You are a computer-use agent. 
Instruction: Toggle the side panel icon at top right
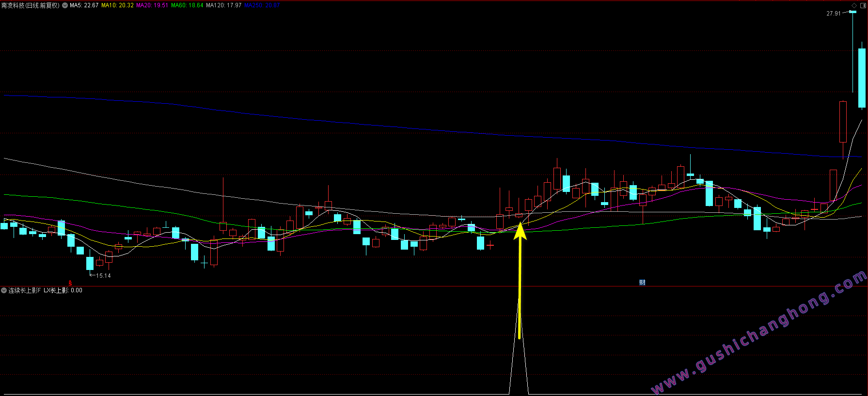863,5
